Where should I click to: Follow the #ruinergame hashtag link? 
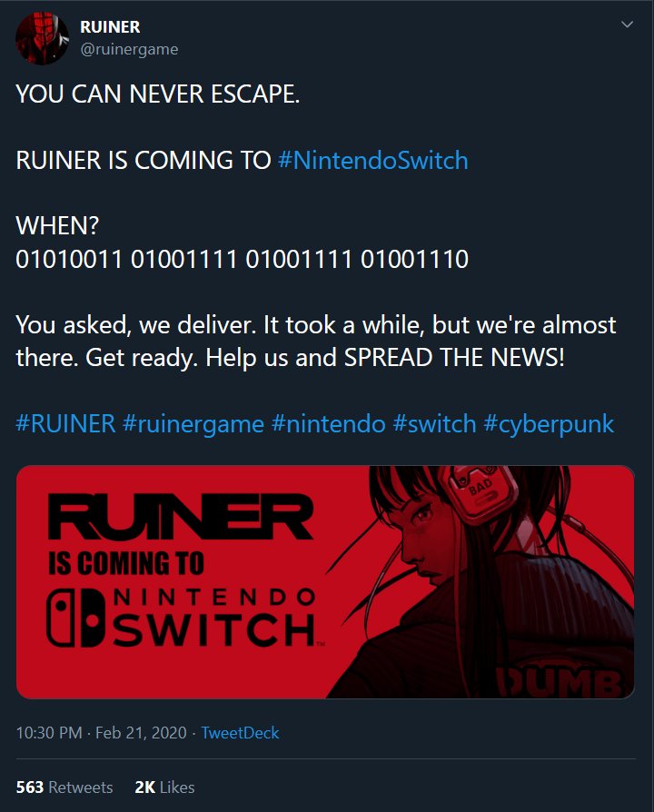pyautogui.click(x=193, y=423)
